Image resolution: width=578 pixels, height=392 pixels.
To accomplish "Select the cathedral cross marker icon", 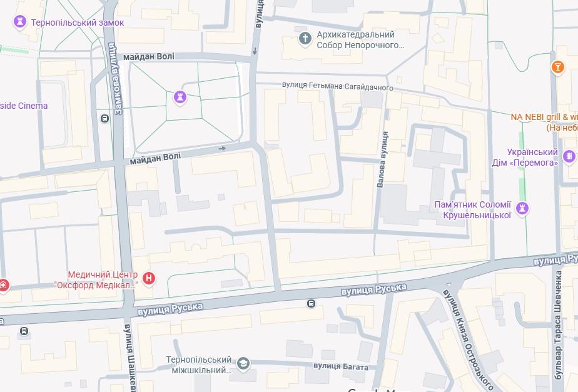I will coord(305,38).
